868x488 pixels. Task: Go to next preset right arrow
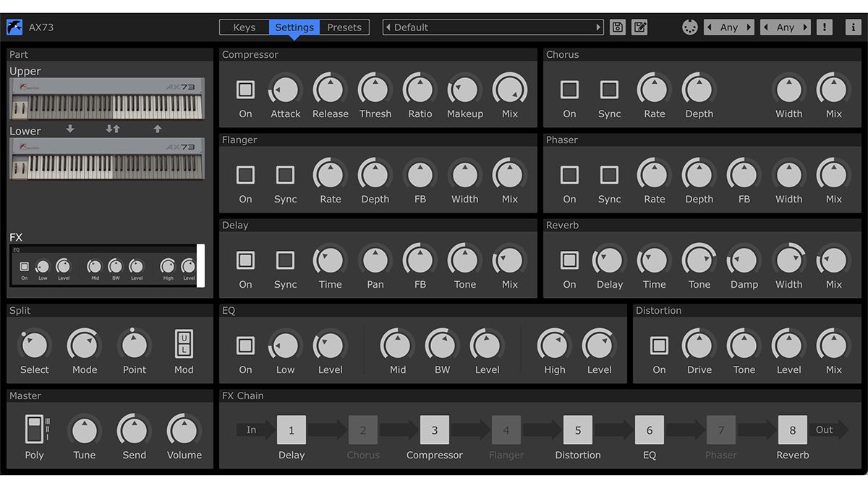[598, 27]
